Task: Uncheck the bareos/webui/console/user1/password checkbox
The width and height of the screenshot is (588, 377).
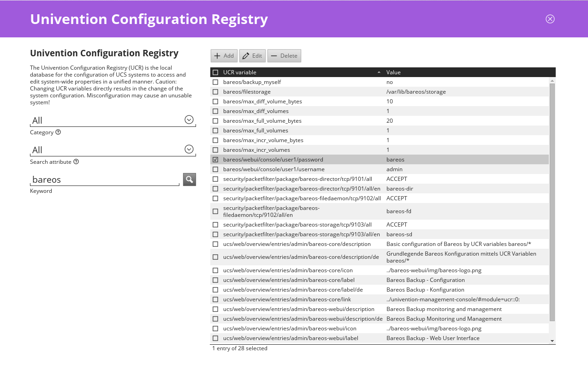Action: coord(215,160)
